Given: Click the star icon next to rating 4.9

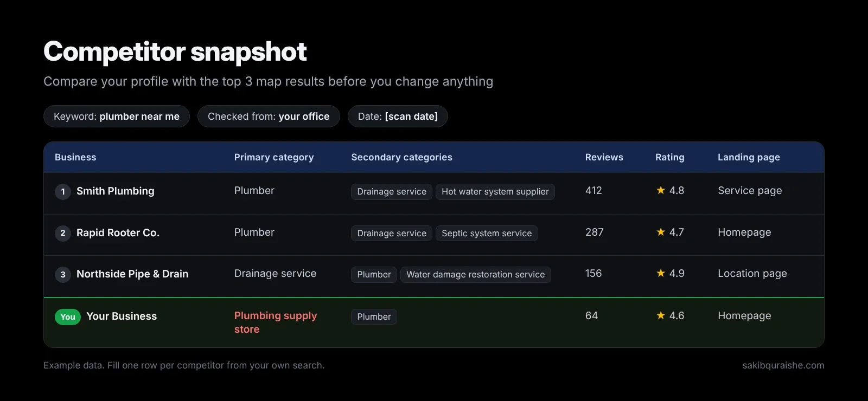Looking at the screenshot, I should click(661, 273).
